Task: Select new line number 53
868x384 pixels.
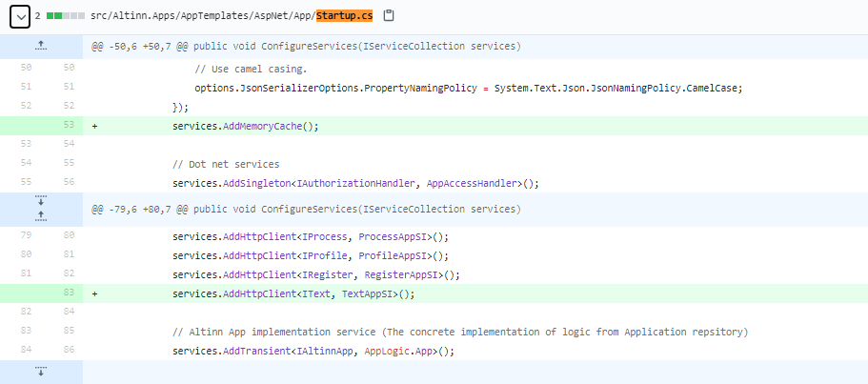Action: 68,126
